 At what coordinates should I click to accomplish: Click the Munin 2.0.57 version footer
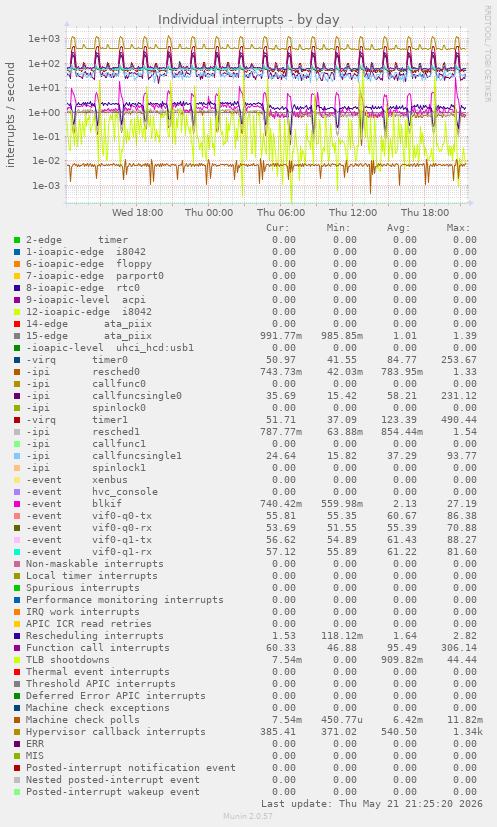click(x=248, y=816)
